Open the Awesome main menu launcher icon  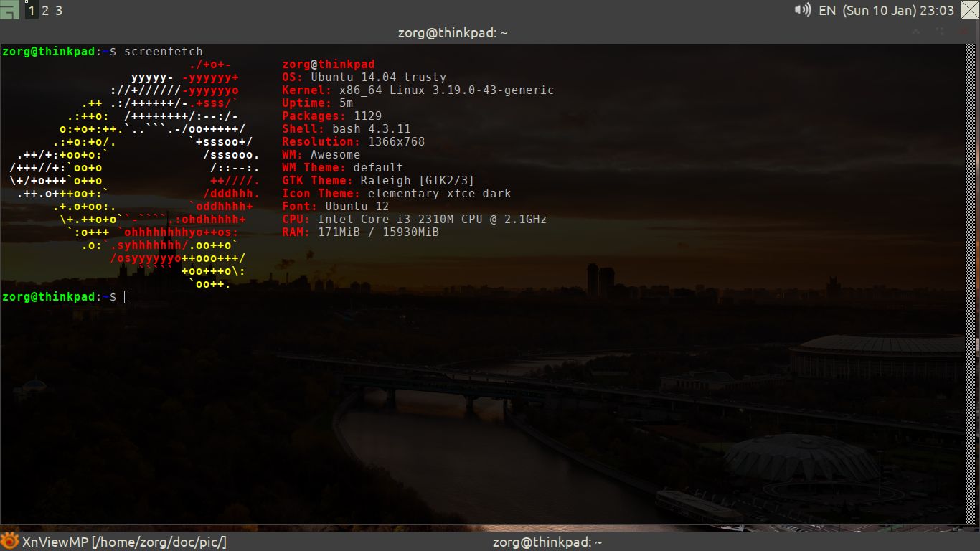coord(9,10)
